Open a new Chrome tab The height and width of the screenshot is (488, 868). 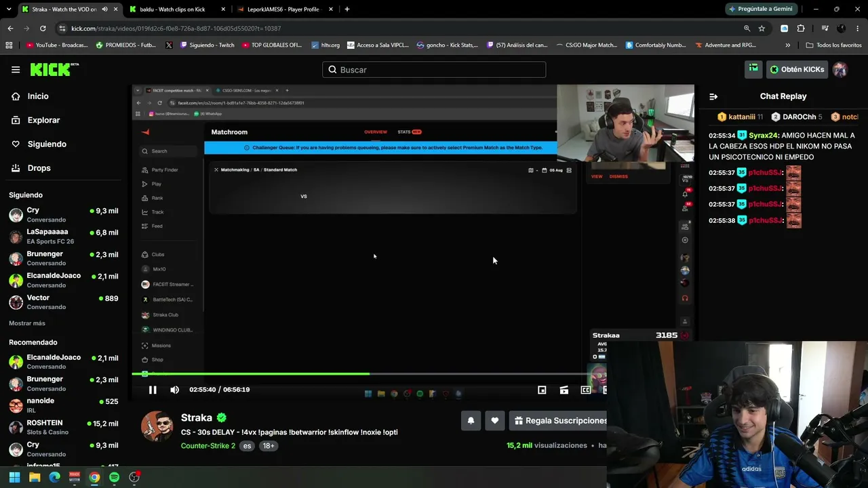pyautogui.click(x=347, y=9)
